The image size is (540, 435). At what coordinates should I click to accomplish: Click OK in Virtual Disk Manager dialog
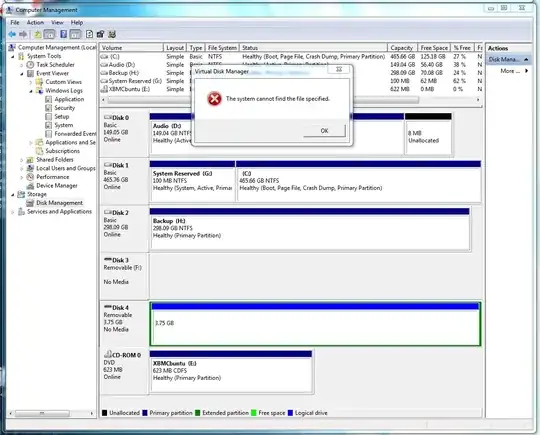coord(324,131)
